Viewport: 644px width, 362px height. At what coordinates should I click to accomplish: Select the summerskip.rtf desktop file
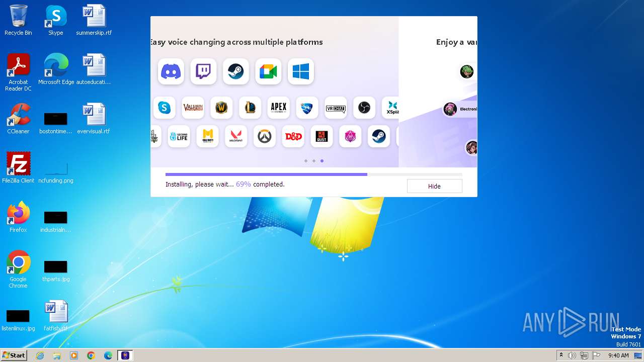pyautogui.click(x=94, y=20)
